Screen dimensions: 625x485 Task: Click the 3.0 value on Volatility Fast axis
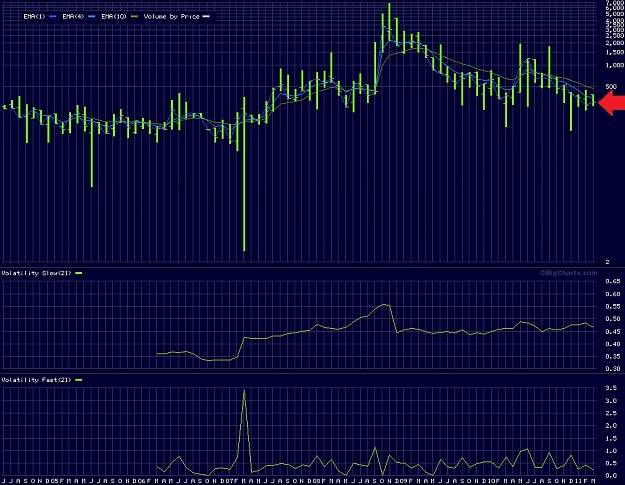[x=611, y=401]
